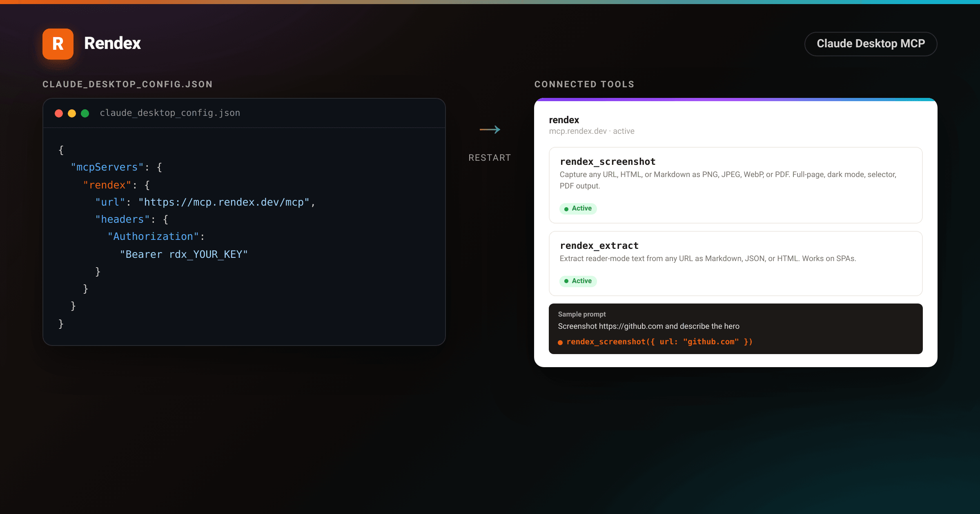This screenshot has height=514, width=980.
Task: Click the "https://mcp.rendex.dev/mcp" URL value
Action: (x=224, y=202)
